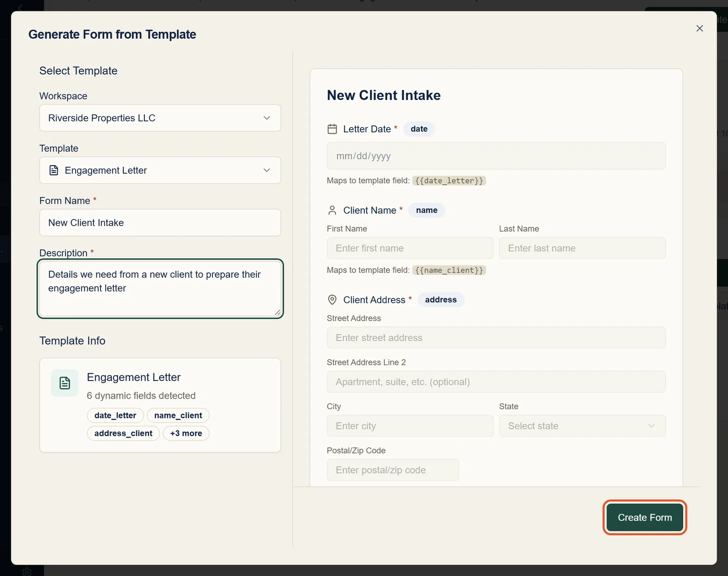Click the Letter Date mm/dd/yyyy field
The image size is (728, 576).
pos(496,156)
